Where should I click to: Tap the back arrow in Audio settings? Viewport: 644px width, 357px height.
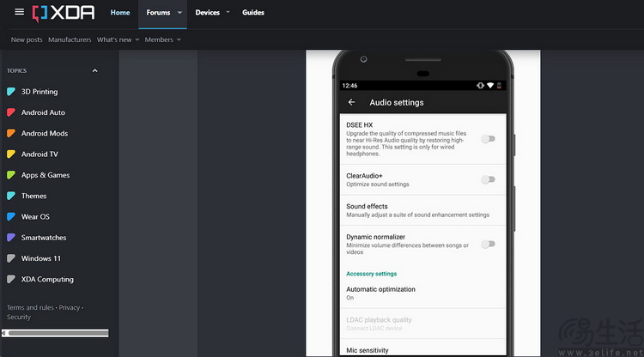coord(351,102)
